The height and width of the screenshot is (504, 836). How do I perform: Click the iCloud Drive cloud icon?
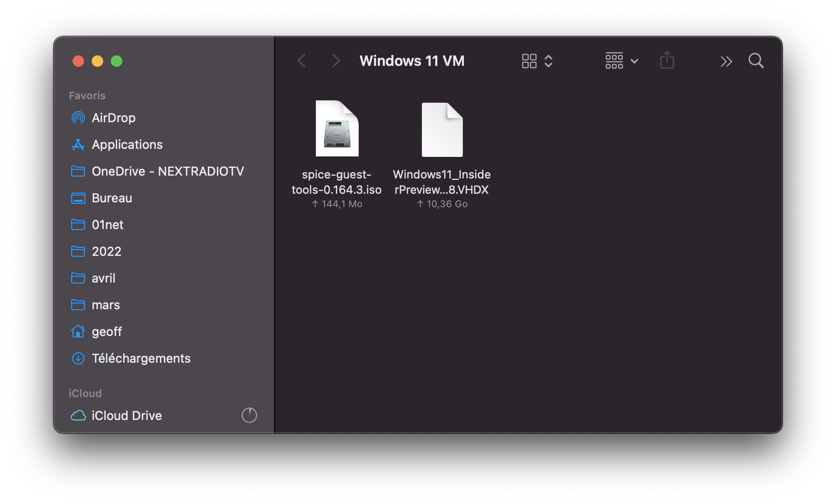tap(78, 415)
